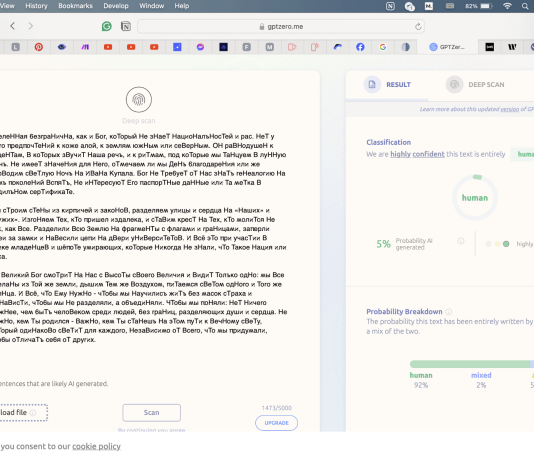Click the Deep scan fingerprint icon

[x=139, y=99]
